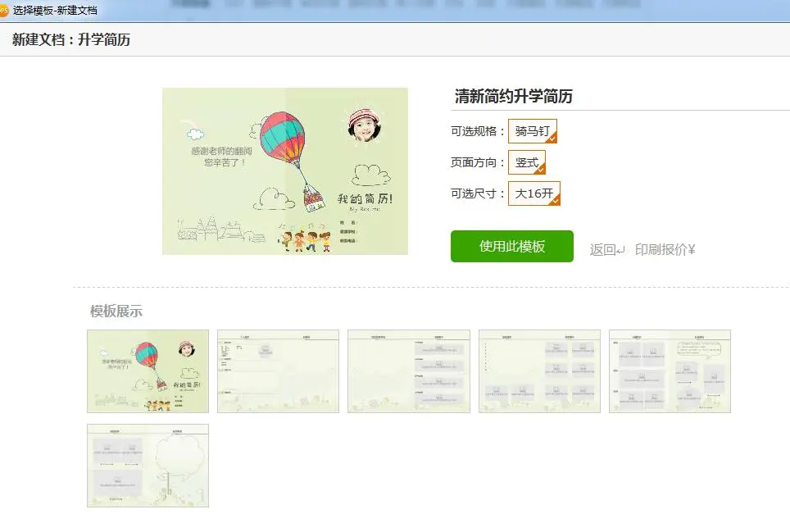Screen dimensions: 790x532
Task: Select the fifth template page thumbnail
Action: [x=669, y=371]
